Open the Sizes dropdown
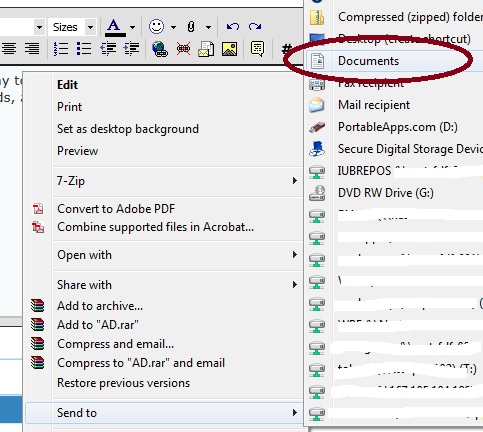 (x=72, y=27)
